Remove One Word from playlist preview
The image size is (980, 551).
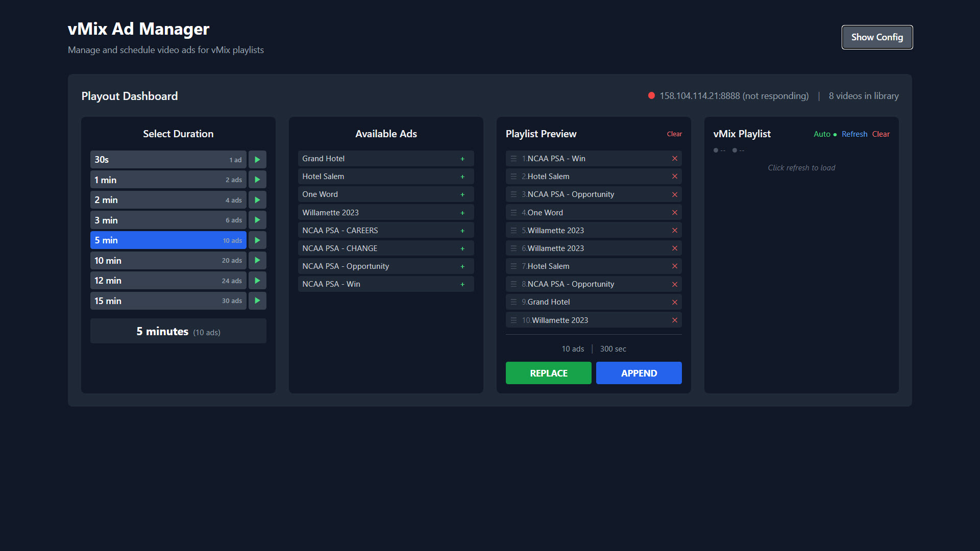[674, 213]
